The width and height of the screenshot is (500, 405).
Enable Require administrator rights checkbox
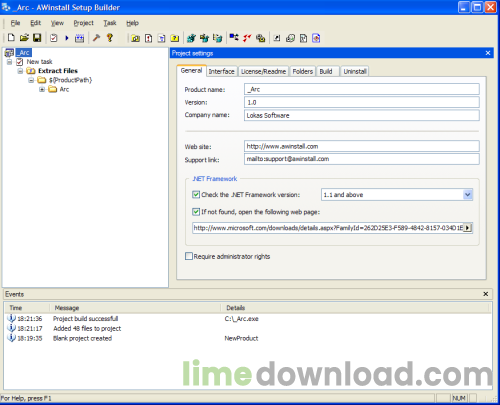pyautogui.click(x=189, y=256)
